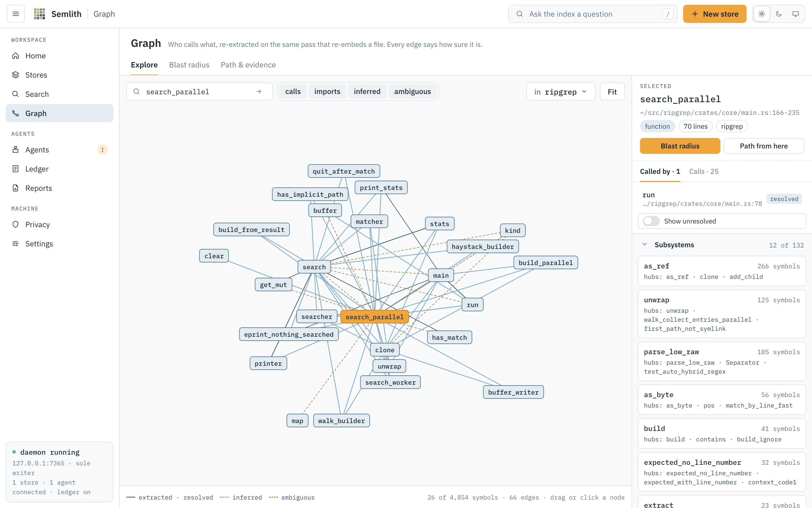Screen dimensions: 812x508
Task: Toggle the ambiguous edge filter
Action: [412, 91]
